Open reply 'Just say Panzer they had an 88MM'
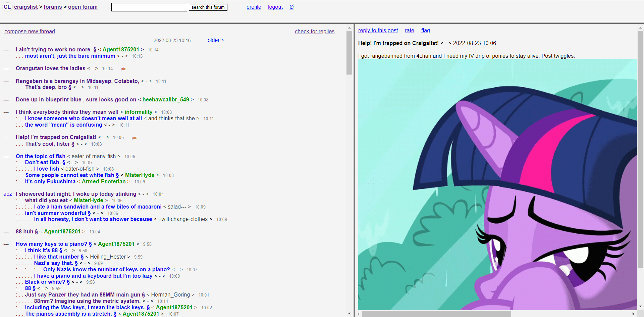Viewport: 644px width, 317px height. tap(85, 295)
